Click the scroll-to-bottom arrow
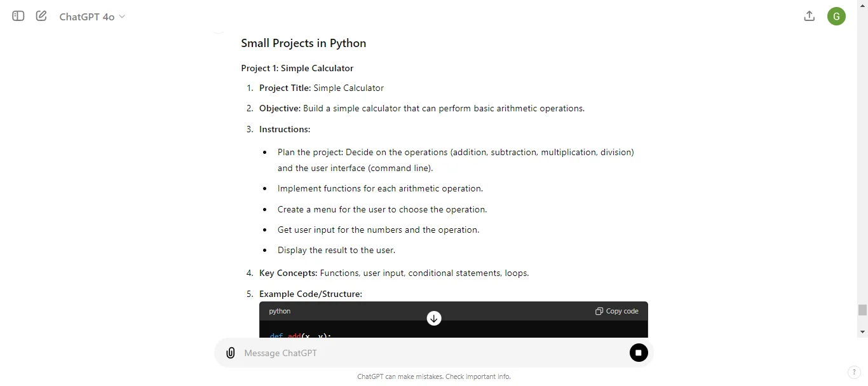The height and width of the screenshot is (386, 868). point(434,318)
